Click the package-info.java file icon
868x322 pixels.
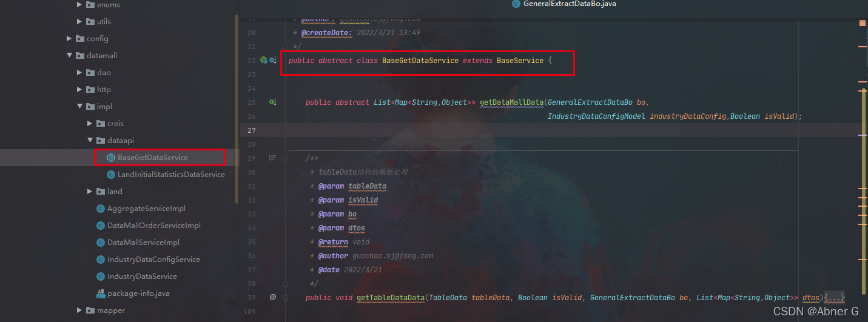pos(101,293)
